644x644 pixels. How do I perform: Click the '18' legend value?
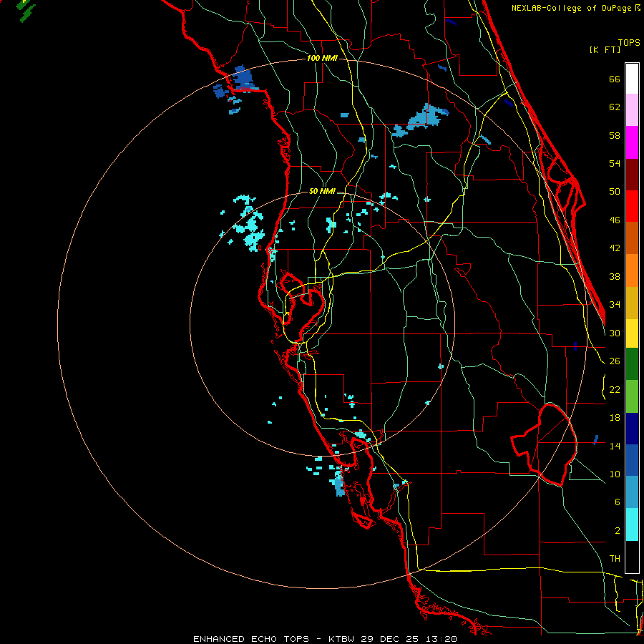(x=615, y=418)
